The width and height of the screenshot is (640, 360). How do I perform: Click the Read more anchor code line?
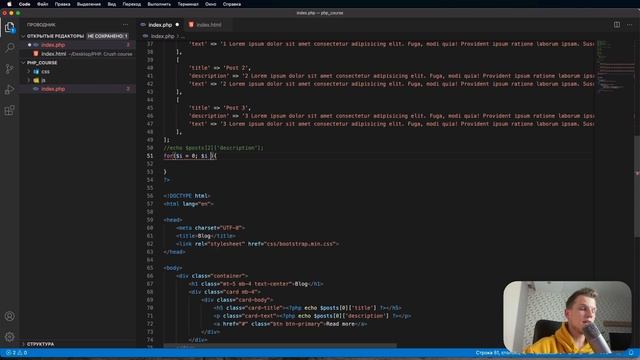click(290, 324)
